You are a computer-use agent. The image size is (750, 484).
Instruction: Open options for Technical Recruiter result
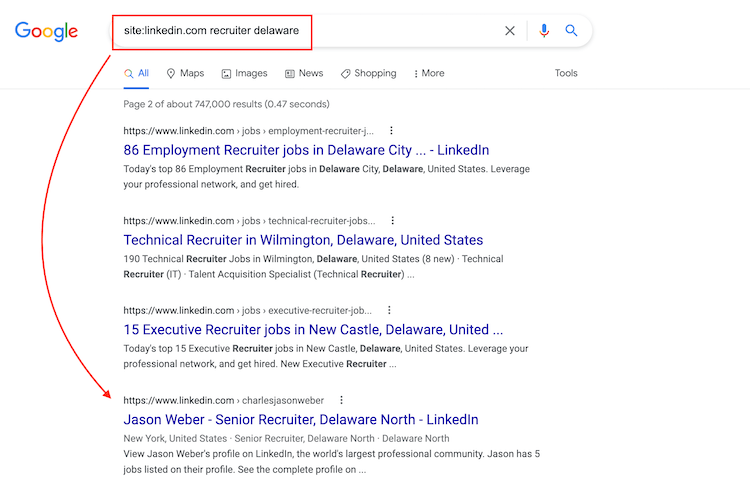coord(393,220)
